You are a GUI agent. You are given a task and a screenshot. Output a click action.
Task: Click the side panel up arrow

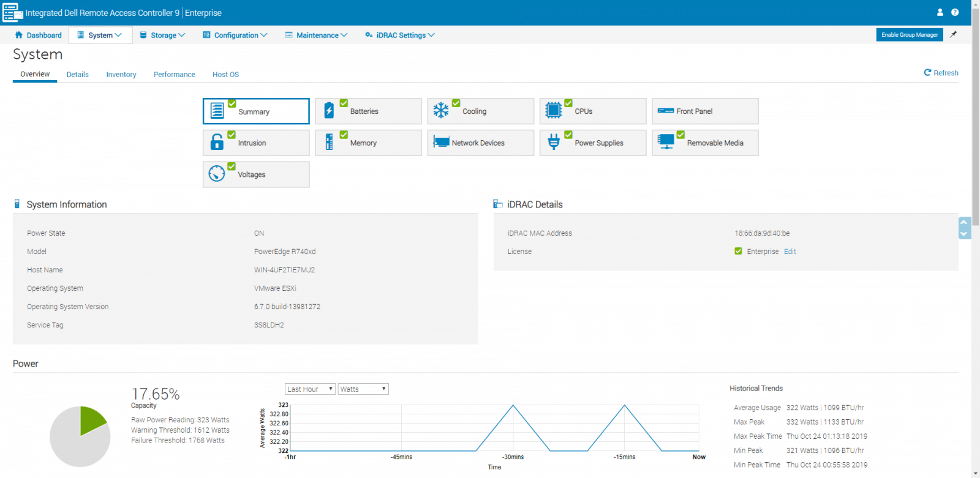coord(964,222)
